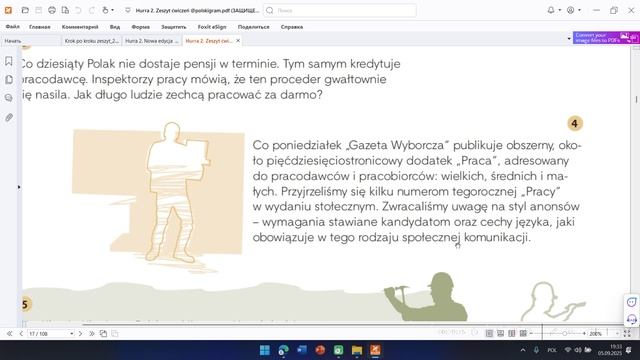Open the Форма ribbon tab

140,27
